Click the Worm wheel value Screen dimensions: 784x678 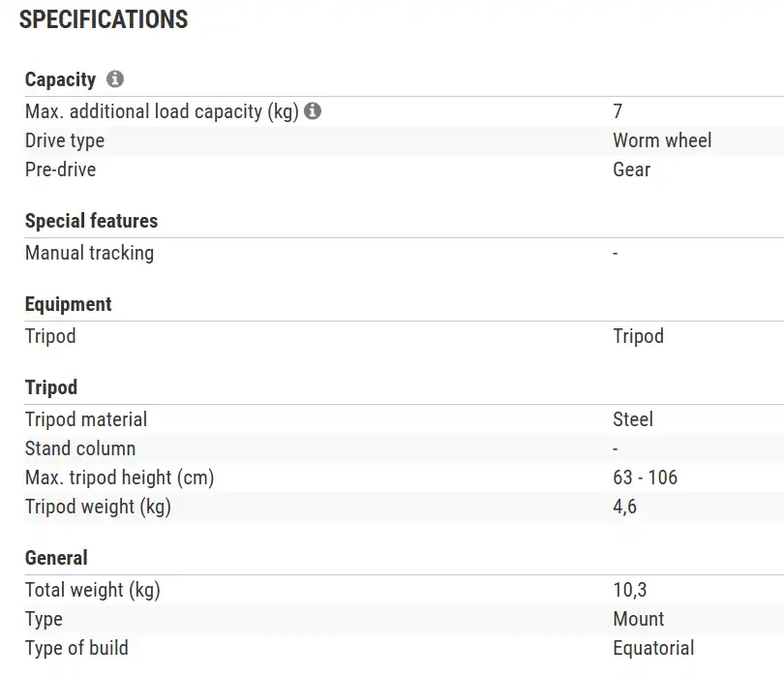coord(662,140)
